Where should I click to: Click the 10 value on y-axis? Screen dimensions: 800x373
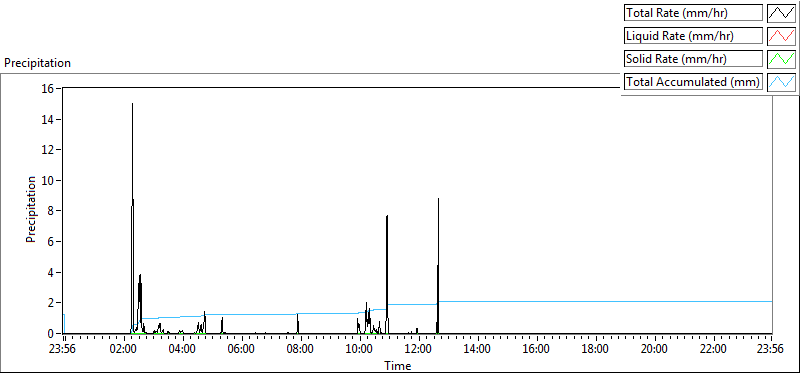pyautogui.click(x=47, y=180)
